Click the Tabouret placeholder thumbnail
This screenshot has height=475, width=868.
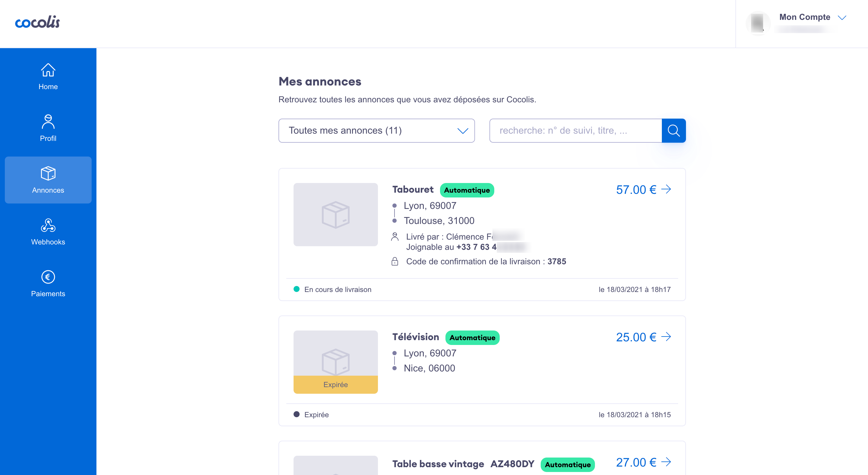tap(335, 214)
